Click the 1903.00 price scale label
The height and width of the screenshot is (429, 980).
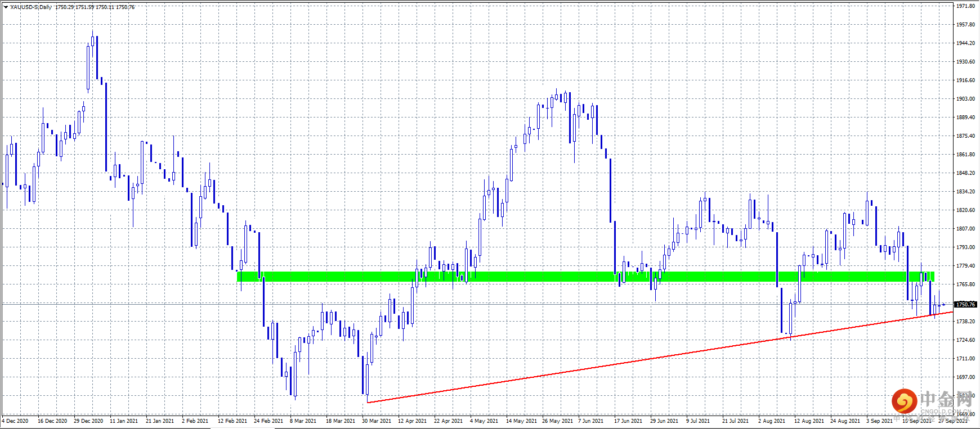point(965,99)
